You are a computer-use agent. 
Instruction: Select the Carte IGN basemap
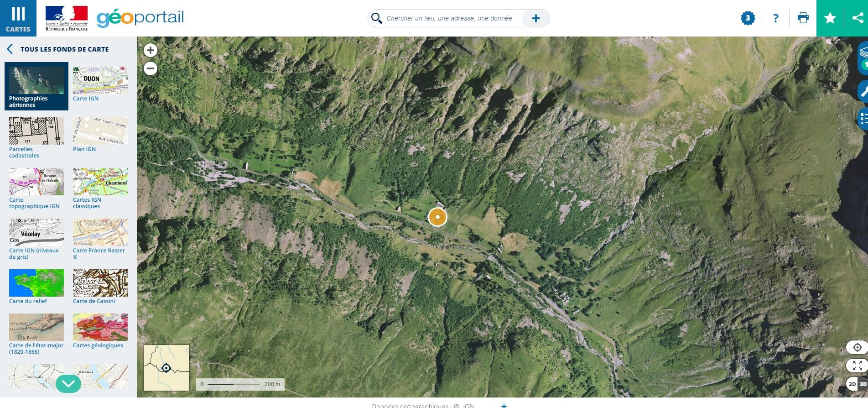coord(100,84)
